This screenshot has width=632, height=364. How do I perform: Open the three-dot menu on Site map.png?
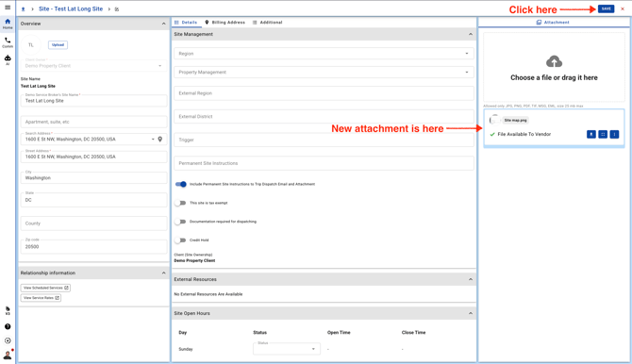tap(614, 134)
